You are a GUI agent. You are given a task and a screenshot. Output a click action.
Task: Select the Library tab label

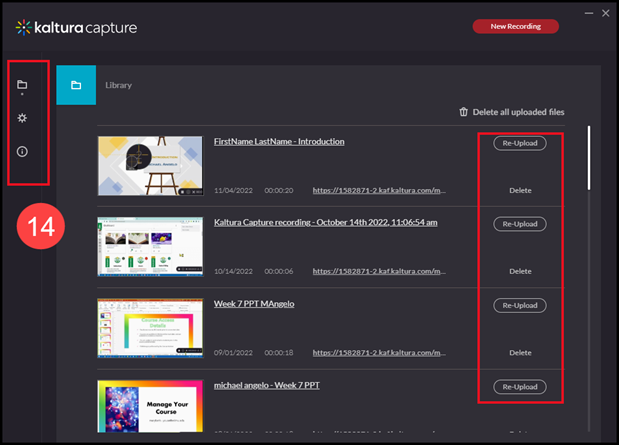coord(118,85)
